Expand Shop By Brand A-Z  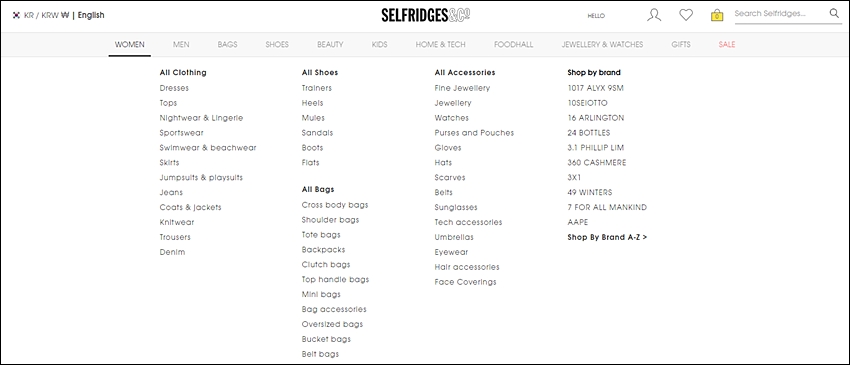pyautogui.click(x=607, y=237)
